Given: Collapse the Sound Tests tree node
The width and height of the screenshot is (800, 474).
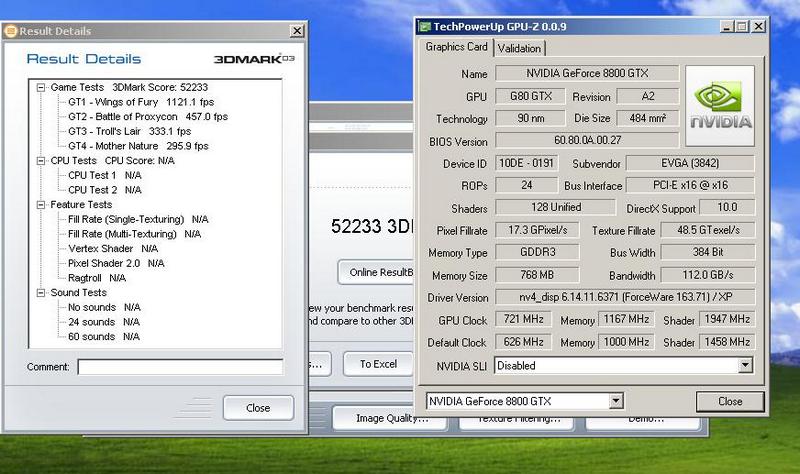Looking at the screenshot, I should (41, 293).
